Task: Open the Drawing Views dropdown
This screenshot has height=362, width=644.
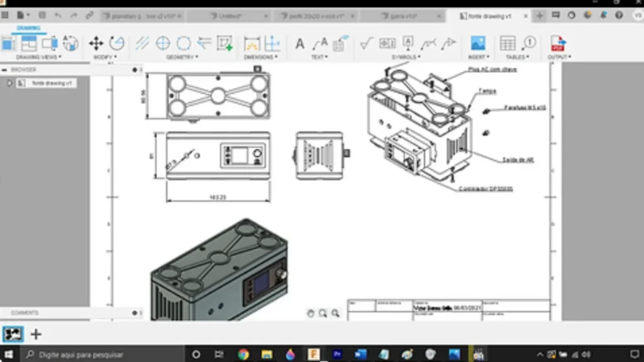Action: pos(38,57)
